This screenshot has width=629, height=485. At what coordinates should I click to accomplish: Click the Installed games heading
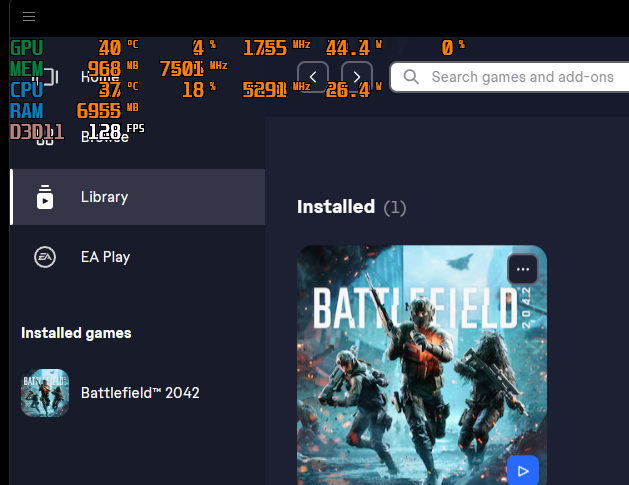tap(76, 333)
